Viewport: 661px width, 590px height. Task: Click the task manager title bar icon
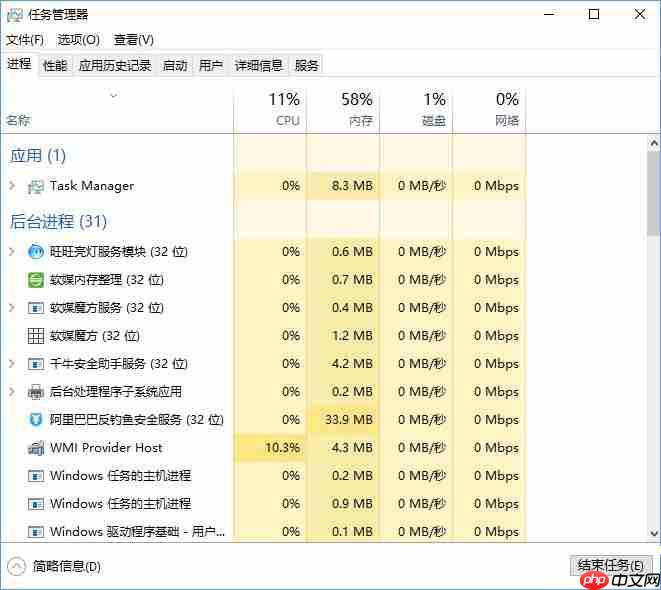point(15,15)
